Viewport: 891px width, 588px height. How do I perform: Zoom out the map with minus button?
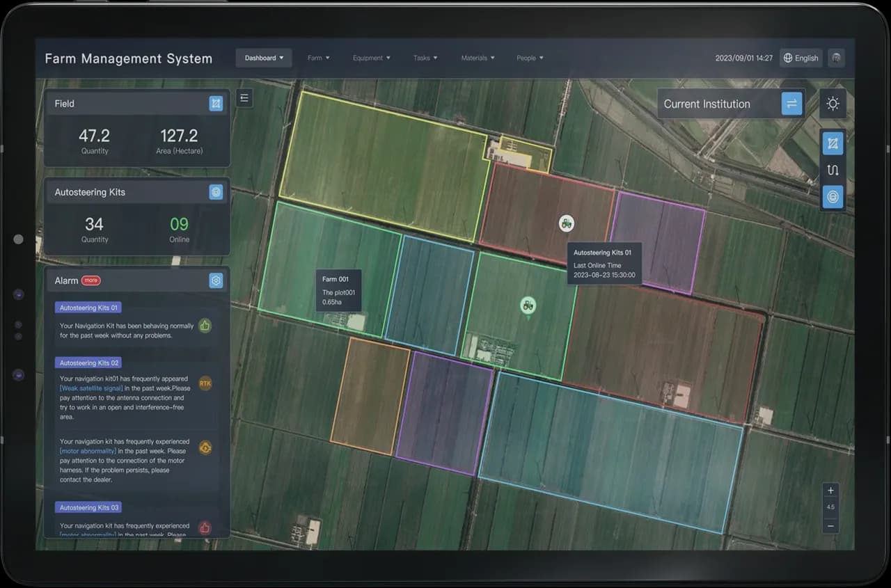pos(830,526)
